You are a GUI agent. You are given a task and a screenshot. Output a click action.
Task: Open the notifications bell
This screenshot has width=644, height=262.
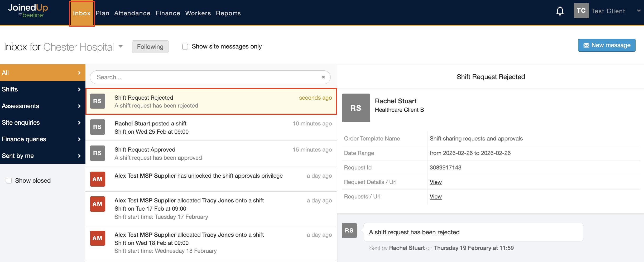pos(560,11)
